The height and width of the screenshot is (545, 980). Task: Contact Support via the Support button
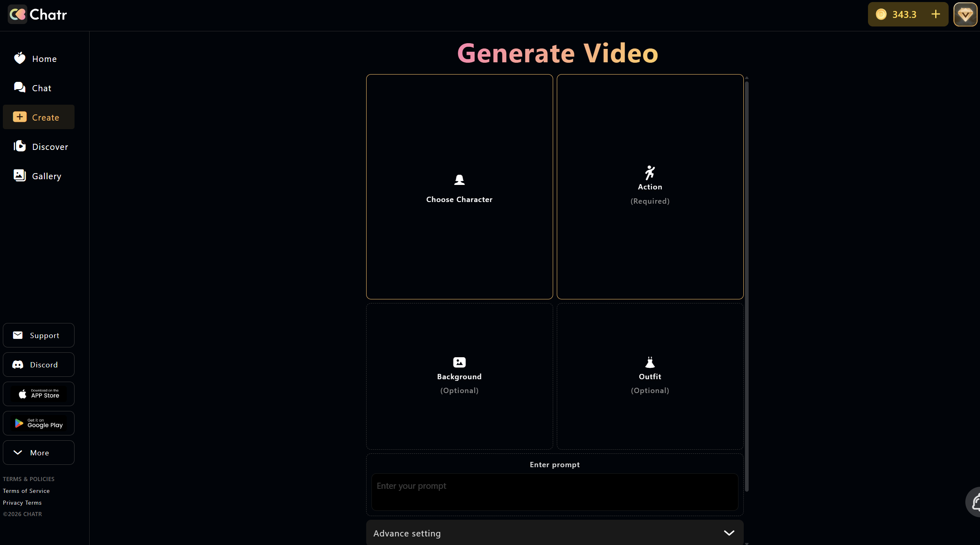39,335
